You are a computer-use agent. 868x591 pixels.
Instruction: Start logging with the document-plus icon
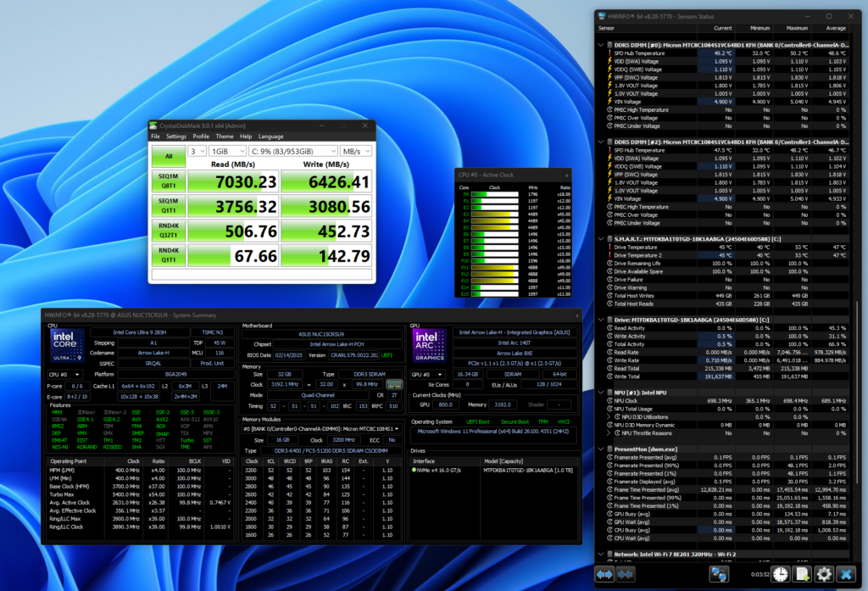click(x=802, y=574)
